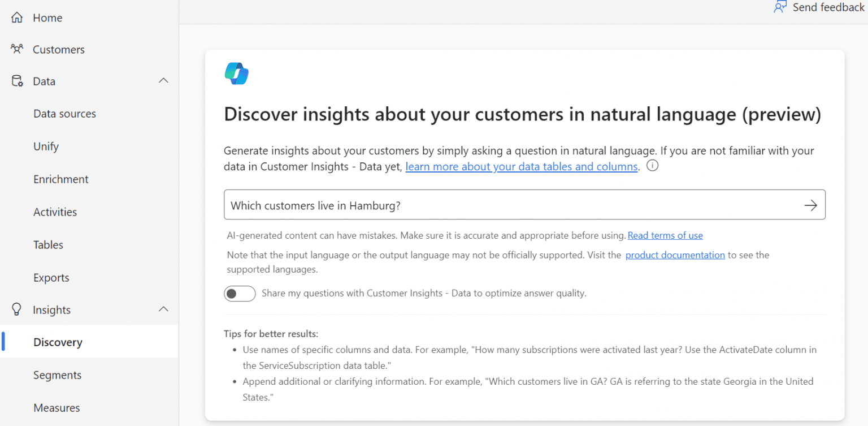
Task: Collapse the Insights section with its chevron
Action: tap(163, 309)
